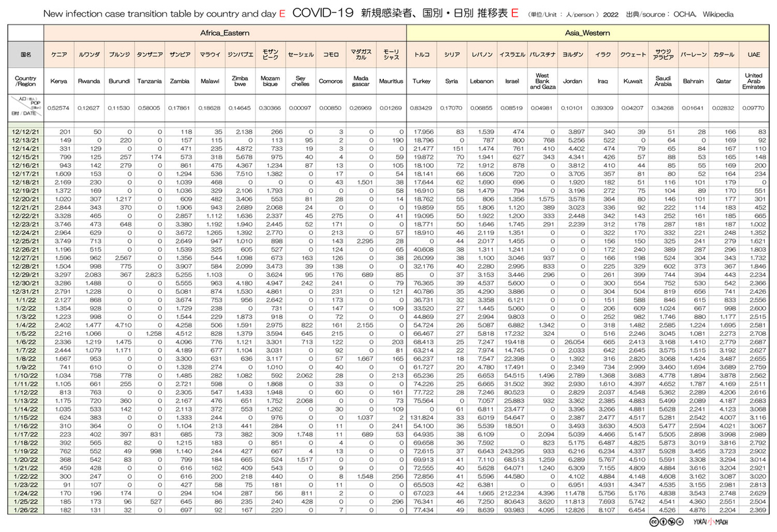Click the Seychelles column header

pos(300,82)
